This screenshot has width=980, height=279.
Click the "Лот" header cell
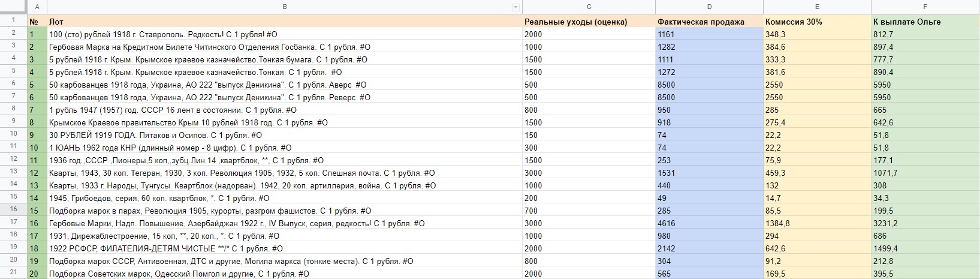(285, 22)
